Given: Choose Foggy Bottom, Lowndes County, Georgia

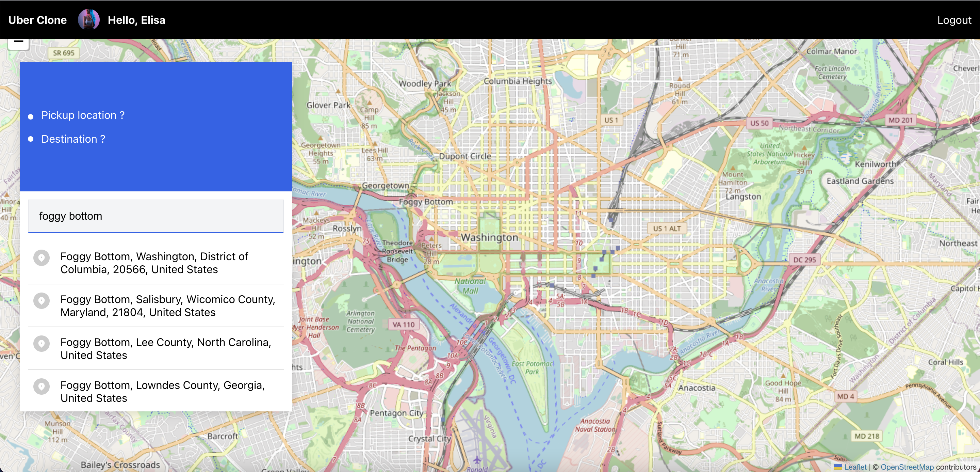Looking at the screenshot, I should click(162, 391).
